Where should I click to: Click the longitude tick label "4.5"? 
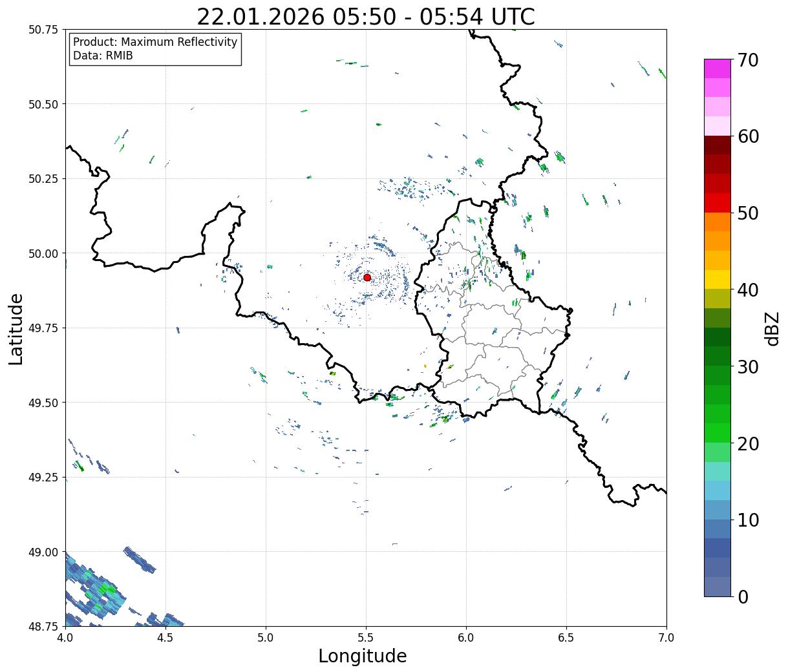tap(165, 638)
